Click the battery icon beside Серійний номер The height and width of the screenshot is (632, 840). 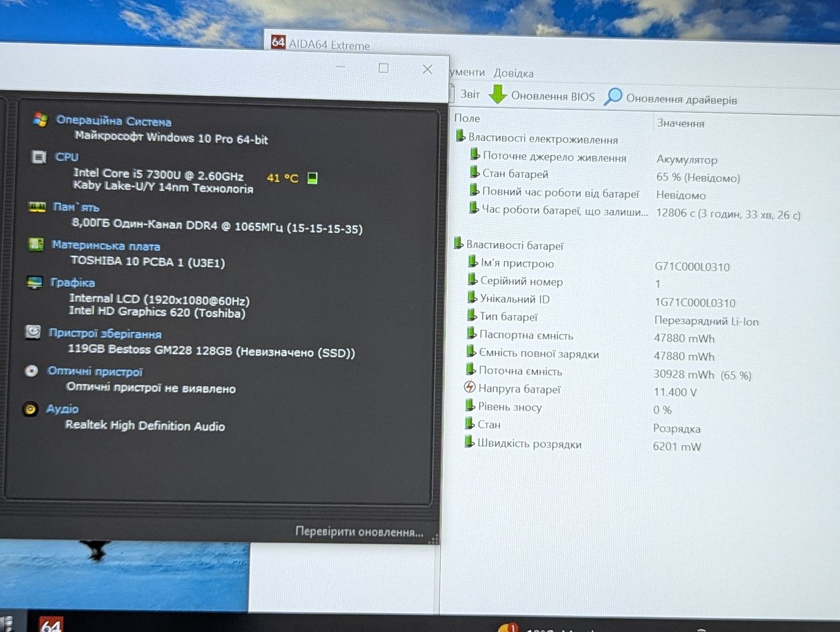pyautogui.click(x=472, y=280)
